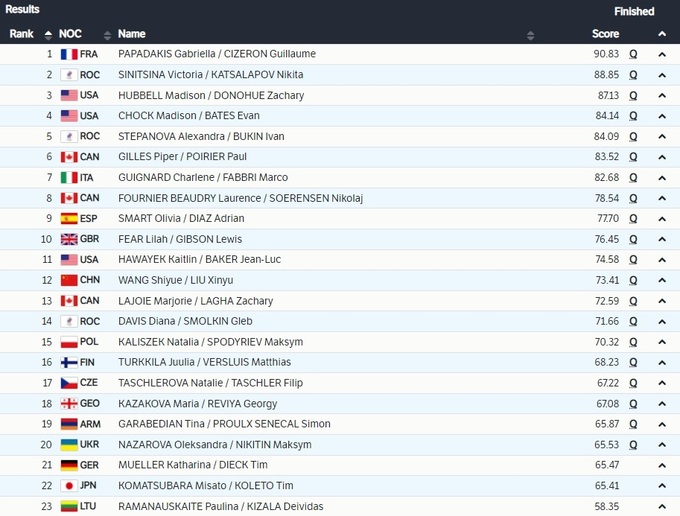680x516 pixels.
Task: Select the Great Britain flag icon
Action: tap(69, 239)
